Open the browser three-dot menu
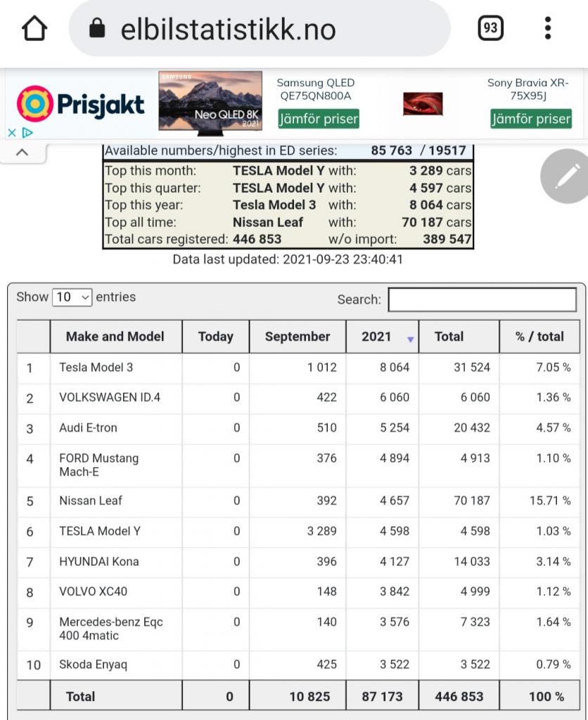Image resolution: width=588 pixels, height=720 pixels. tap(548, 28)
